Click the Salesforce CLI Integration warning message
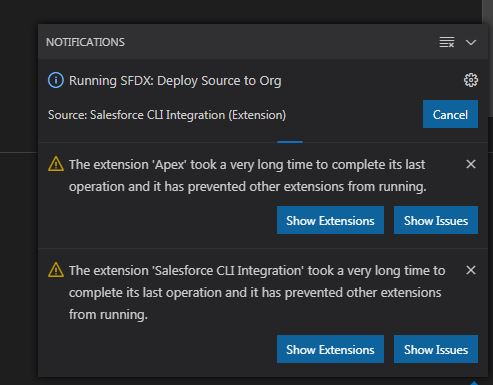The image size is (493, 385). click(257, 292)
